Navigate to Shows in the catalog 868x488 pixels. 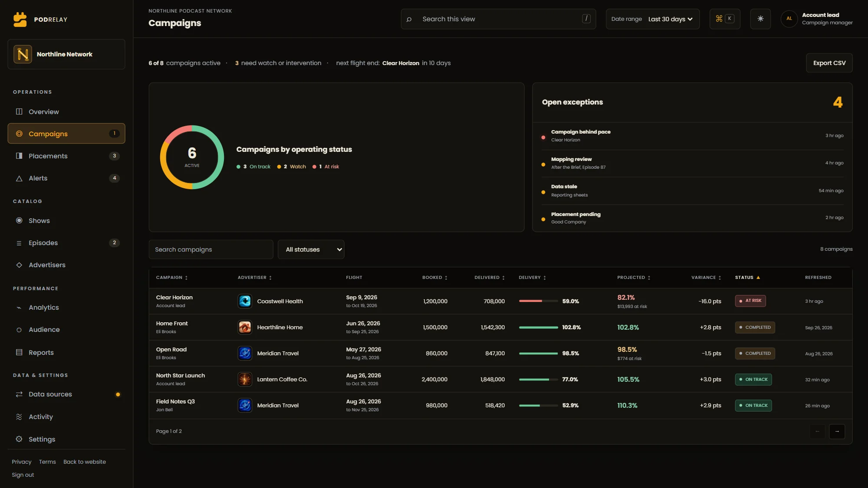click(66, 220)
